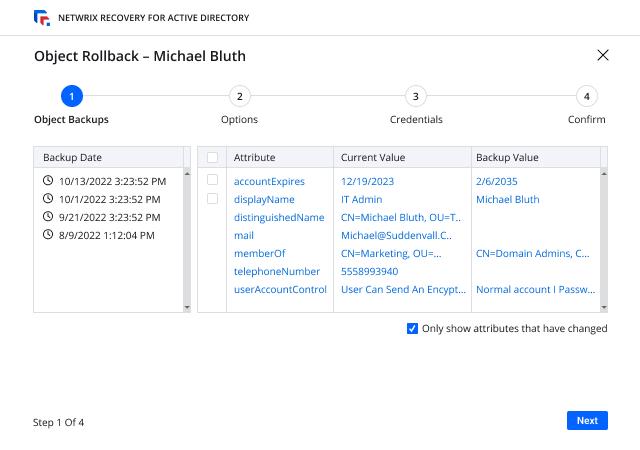Click the Netwrix logo icon
Viewport: 640px width, 450px height.
[x=41, y=18]
